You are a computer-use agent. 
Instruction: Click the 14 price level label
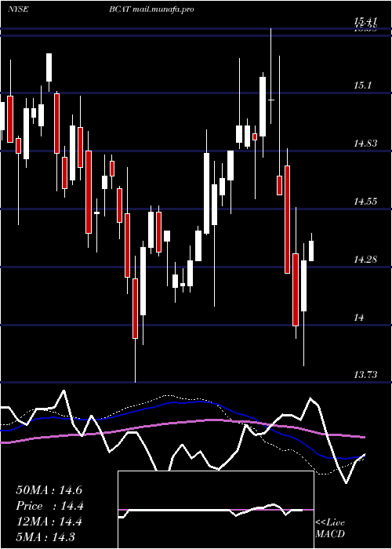(359, 318)
